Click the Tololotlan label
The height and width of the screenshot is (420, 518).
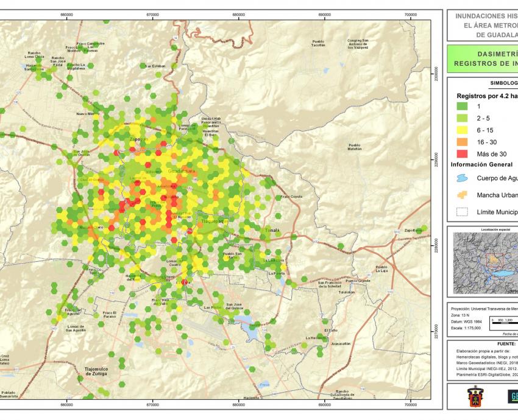347,292
